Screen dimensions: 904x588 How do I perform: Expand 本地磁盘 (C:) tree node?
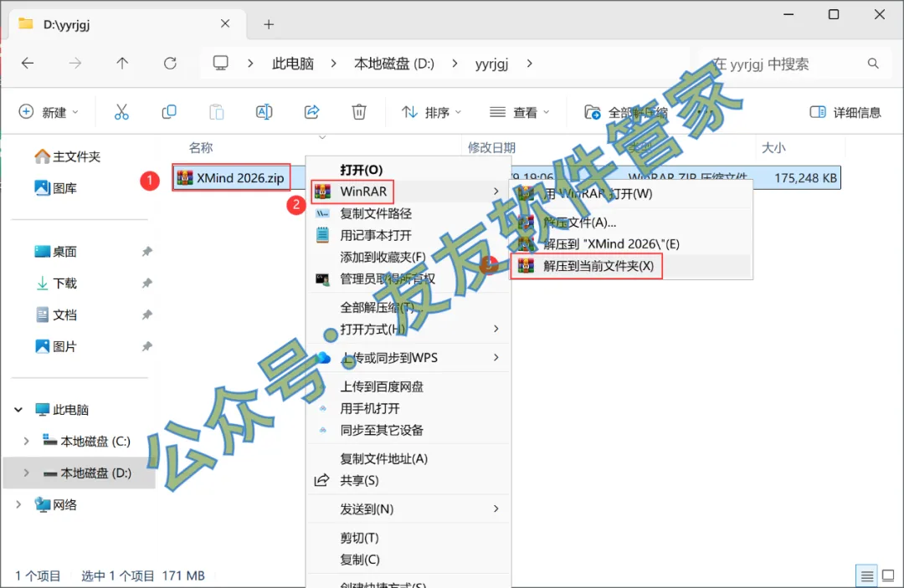(26, 442)
